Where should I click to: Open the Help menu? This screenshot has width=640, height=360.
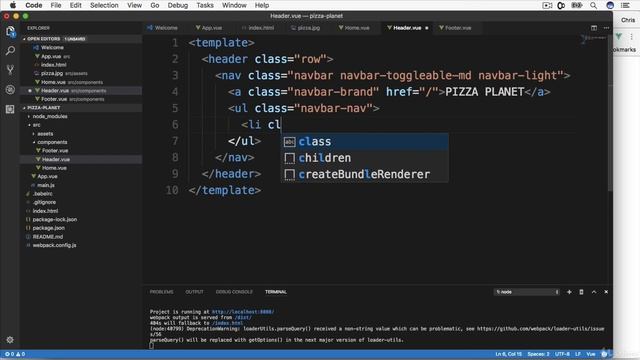click(x=262, y=5)
